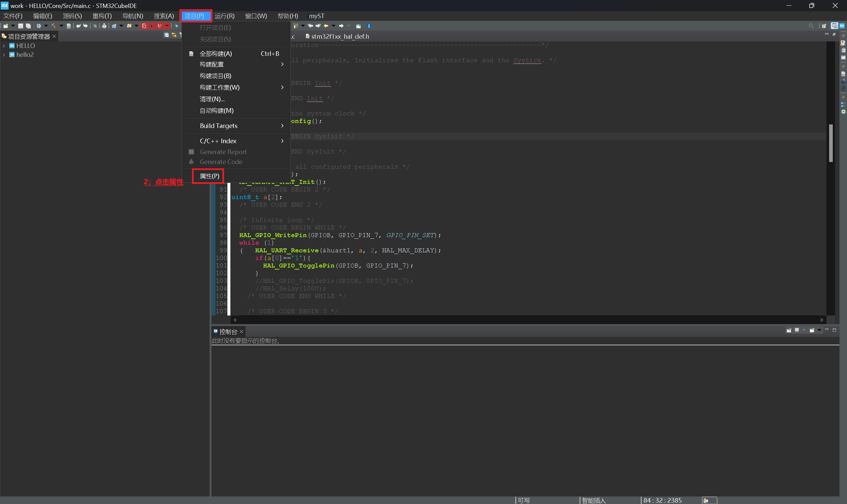The height and width of the screenshot is (504, 847).
Task: Expand the HELLO project tree
Action: coord(4,46)
